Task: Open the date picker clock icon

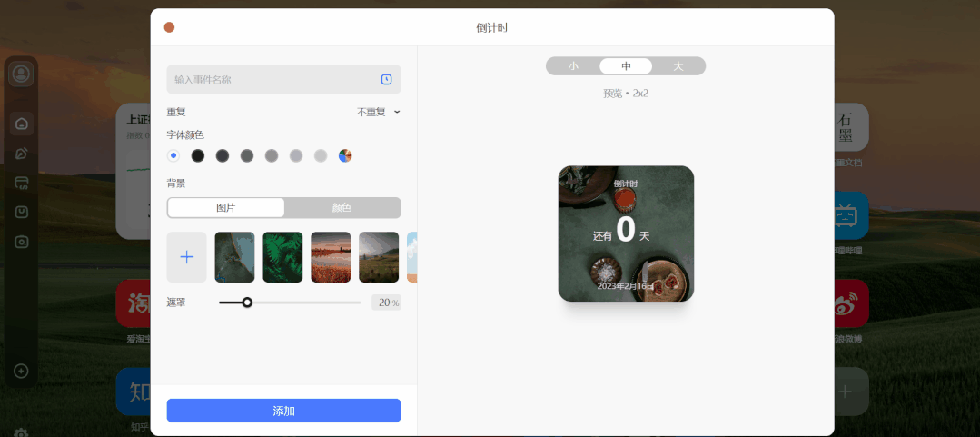Action: [386, 79]
